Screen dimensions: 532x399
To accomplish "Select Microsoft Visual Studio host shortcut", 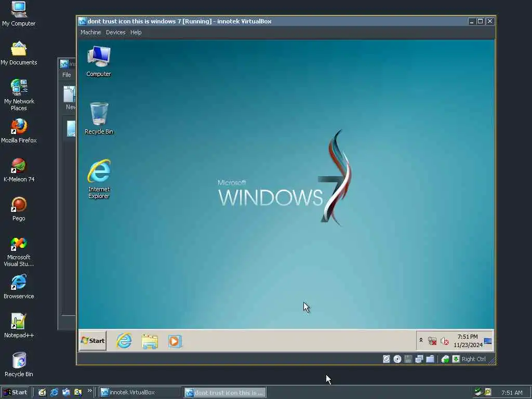I will tap(19, 252).
